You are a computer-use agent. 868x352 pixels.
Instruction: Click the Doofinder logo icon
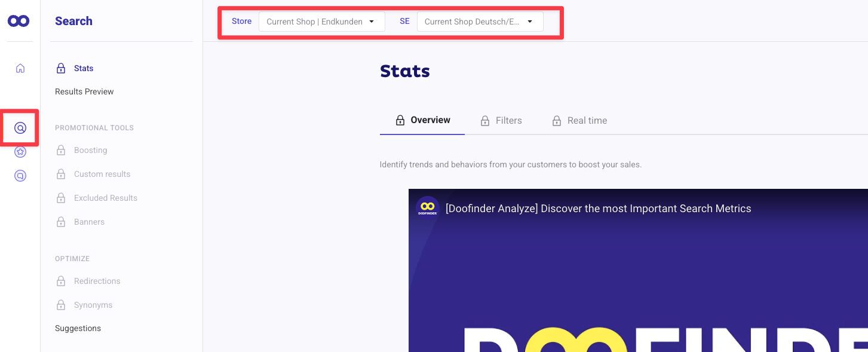19,21
